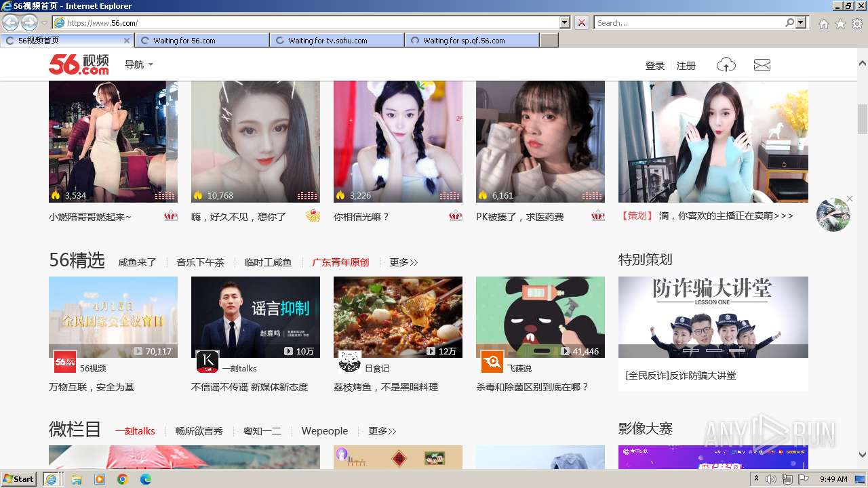868x488 pixels.
Task: Click the 飞碟说 channel avatar icon
Action: (492, 362)
